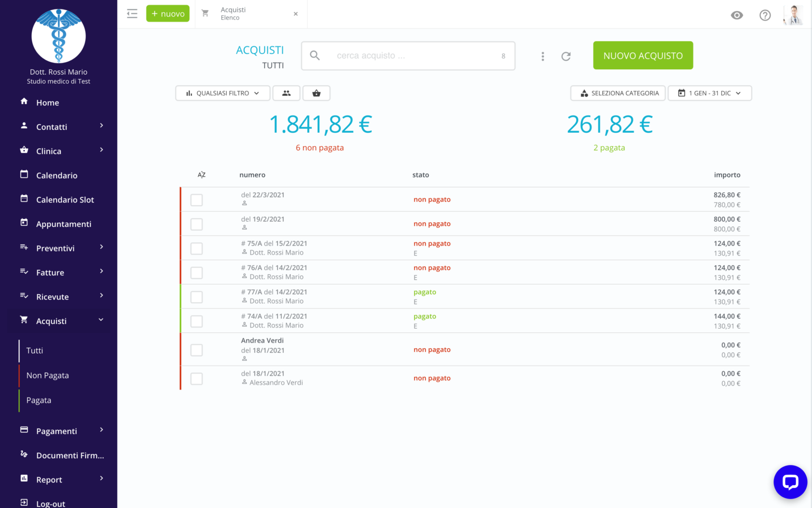The image size is (812, 508).
Task: Select the Calendario icon in the sidebar
Action: click(24, 175)
